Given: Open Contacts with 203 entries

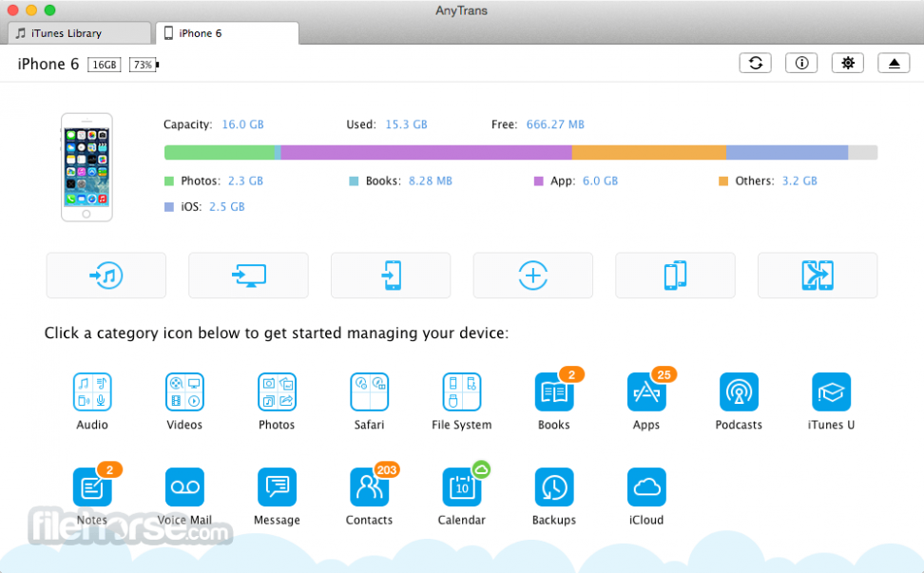Looking at the screenshot, I should [369, 487].
